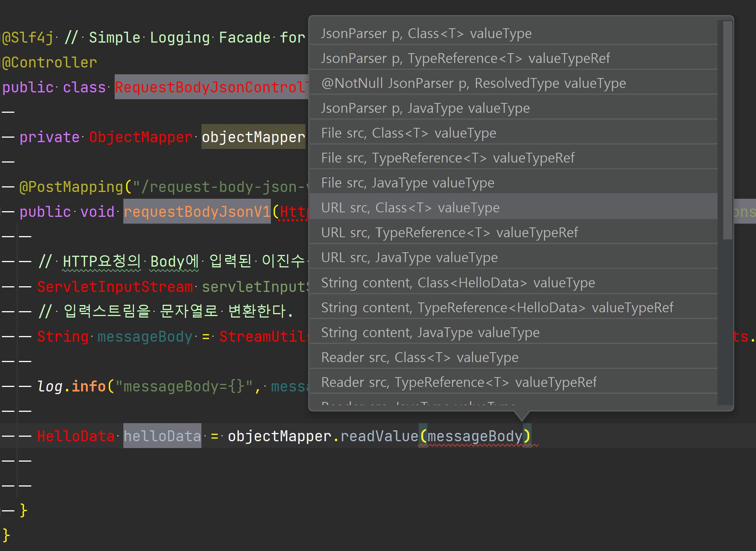Image resolution: width=756 pixels, height=551 pixels.
Task: Click messageBody argument inside readValue
Action: tap(475, 436)
